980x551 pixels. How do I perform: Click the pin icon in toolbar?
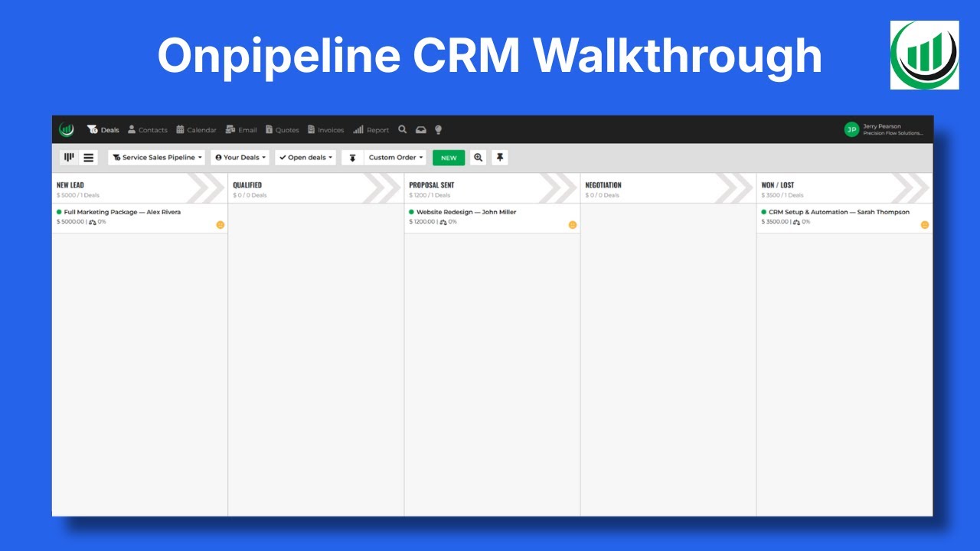[x=500, y=158]
